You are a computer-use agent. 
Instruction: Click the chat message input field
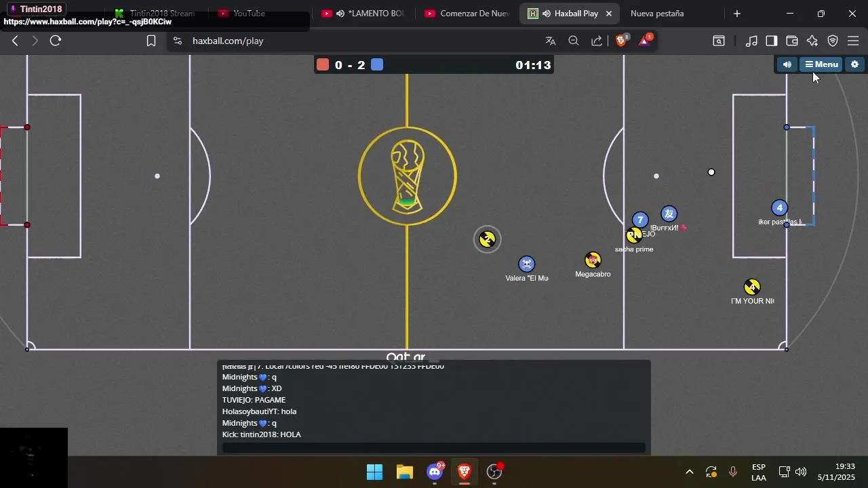click(434, 447)
